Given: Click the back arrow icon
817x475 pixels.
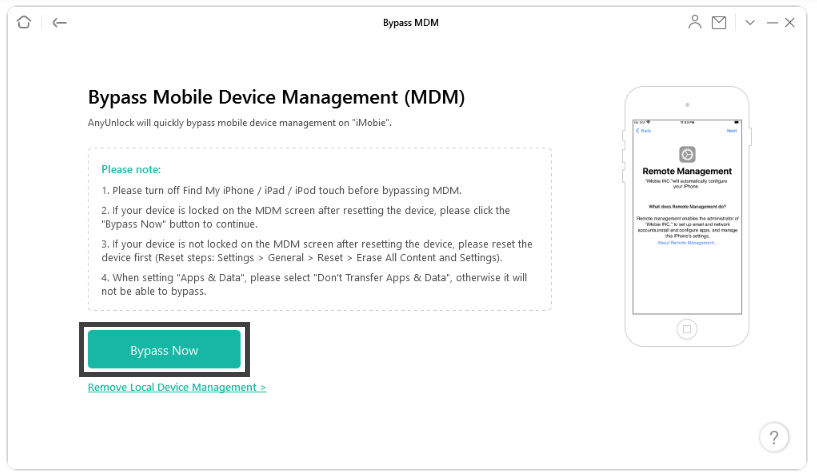Looking at the screenshot, I should click(x=59, y=22).
